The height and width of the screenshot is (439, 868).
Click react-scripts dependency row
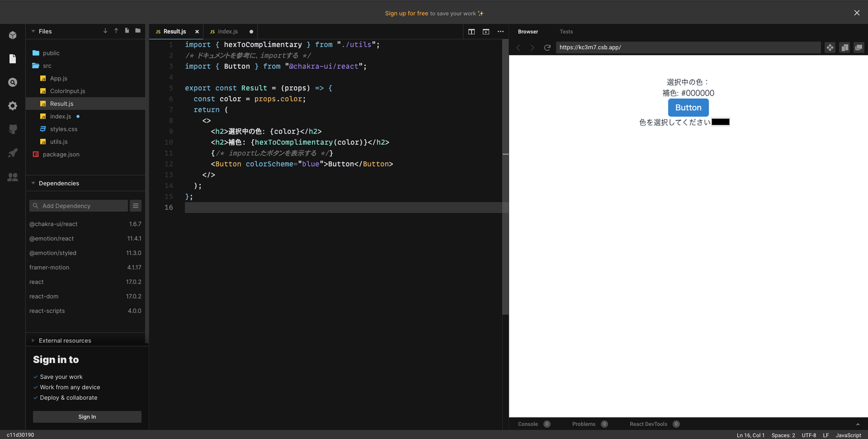pyautogui.click(x=85, y=311)
